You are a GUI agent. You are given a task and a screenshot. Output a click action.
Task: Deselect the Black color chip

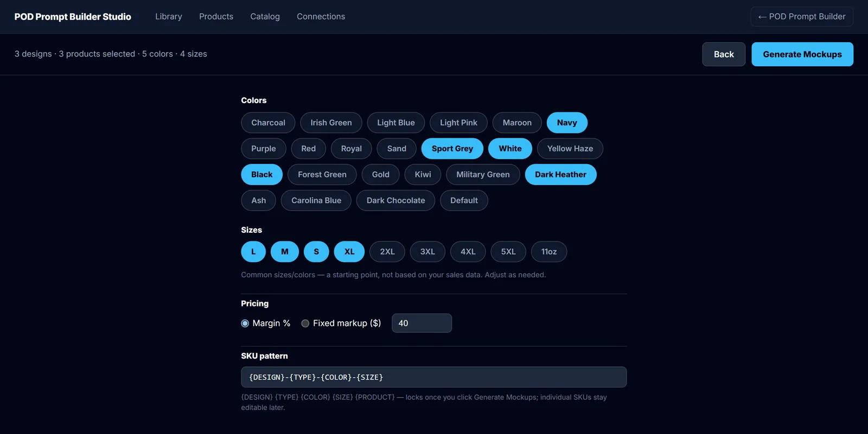(262, 175)
